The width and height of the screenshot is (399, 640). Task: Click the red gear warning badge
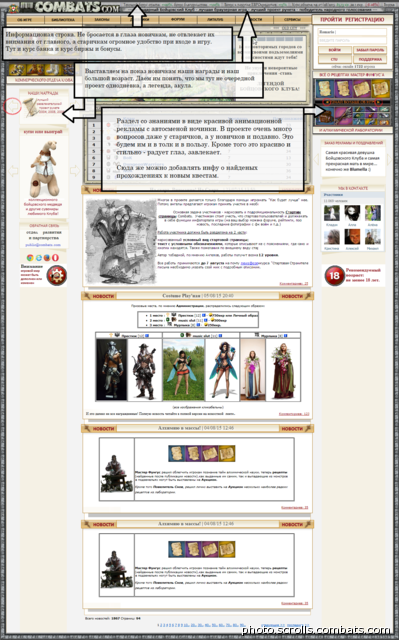click(57, 276)
